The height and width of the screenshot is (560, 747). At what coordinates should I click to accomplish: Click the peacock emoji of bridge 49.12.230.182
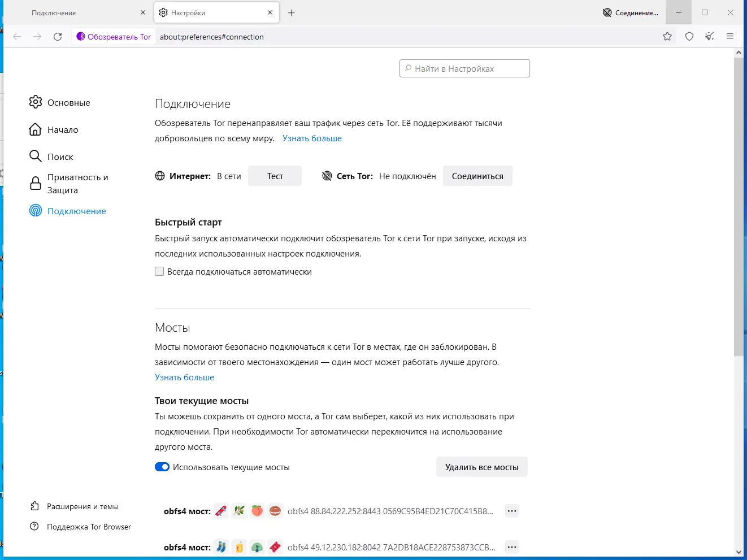257,547
